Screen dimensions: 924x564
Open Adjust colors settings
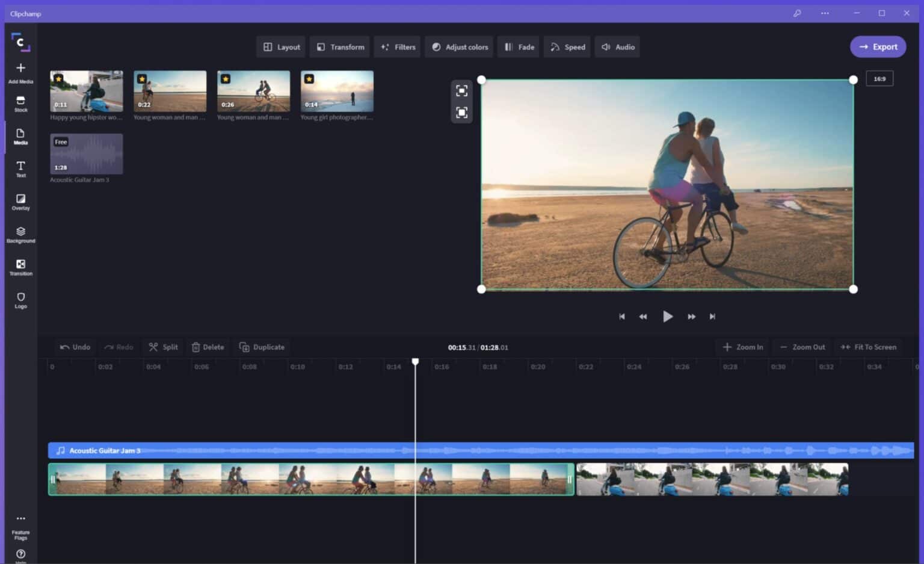coord(460,47)
